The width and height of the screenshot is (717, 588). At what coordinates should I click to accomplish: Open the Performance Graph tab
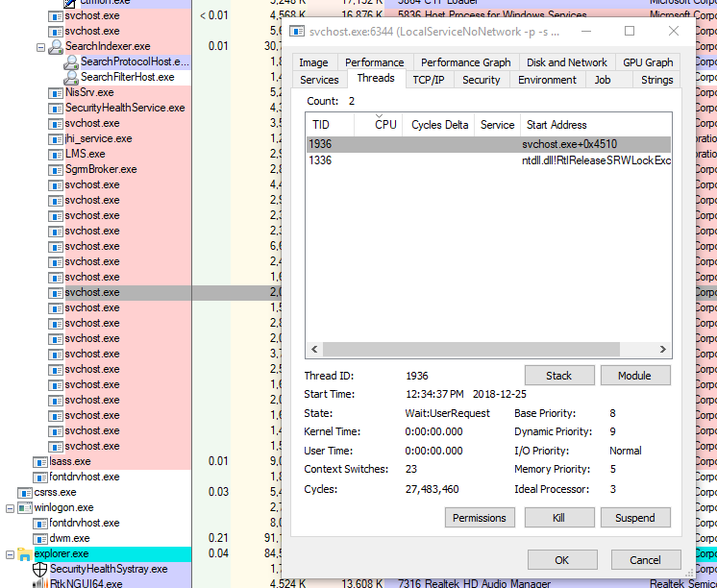point(465,62)
